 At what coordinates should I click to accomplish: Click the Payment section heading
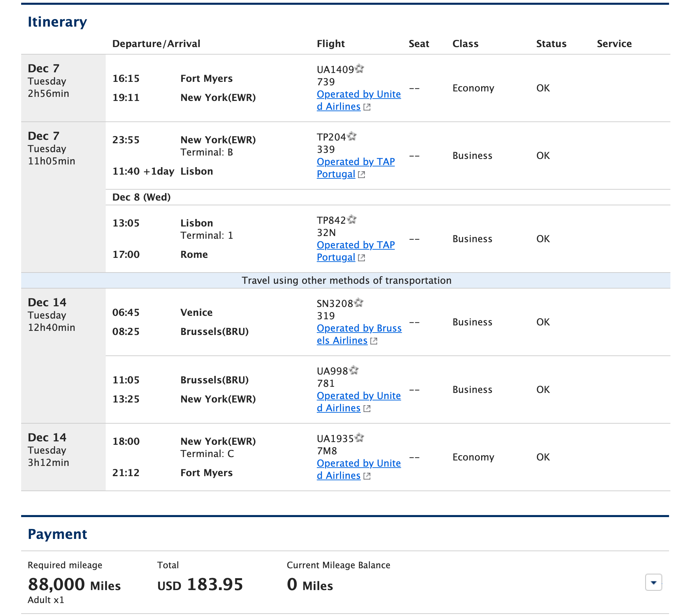(x=58, y=534)
